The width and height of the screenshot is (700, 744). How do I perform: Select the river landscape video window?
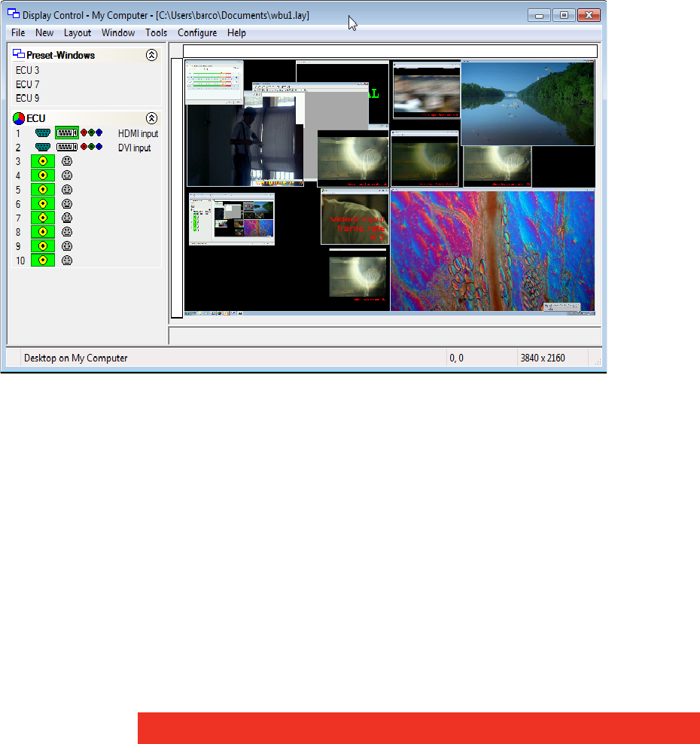[527, 102]
